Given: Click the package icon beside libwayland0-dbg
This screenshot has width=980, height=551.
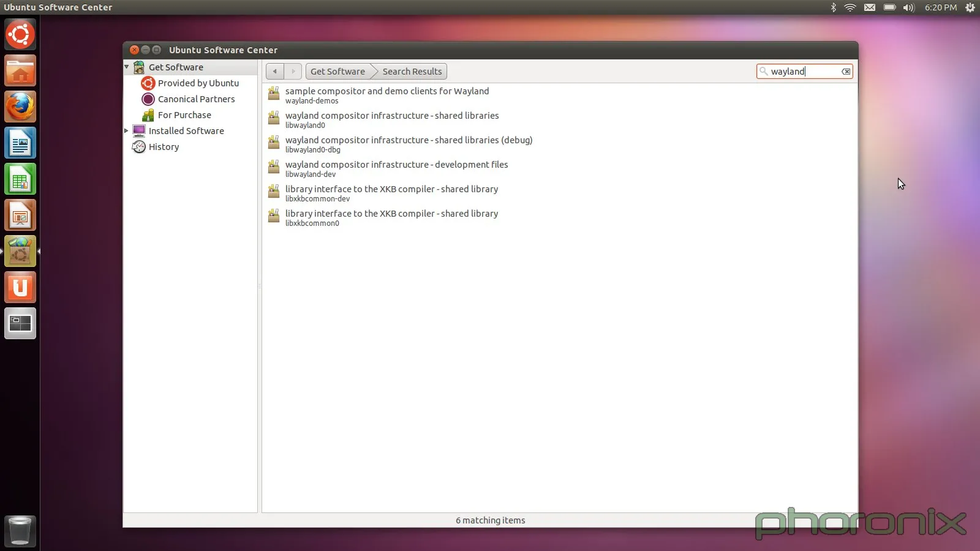Looking at the screenshot, I should point(274,142).
